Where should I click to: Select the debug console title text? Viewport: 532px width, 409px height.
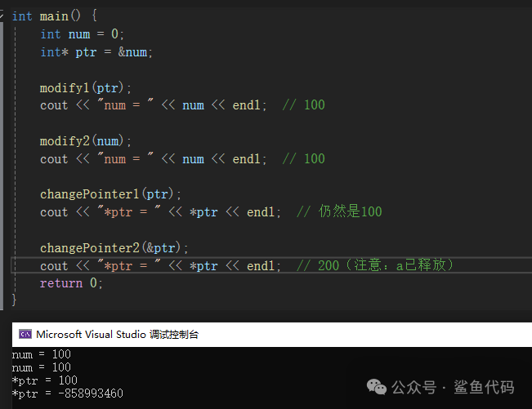118,335
